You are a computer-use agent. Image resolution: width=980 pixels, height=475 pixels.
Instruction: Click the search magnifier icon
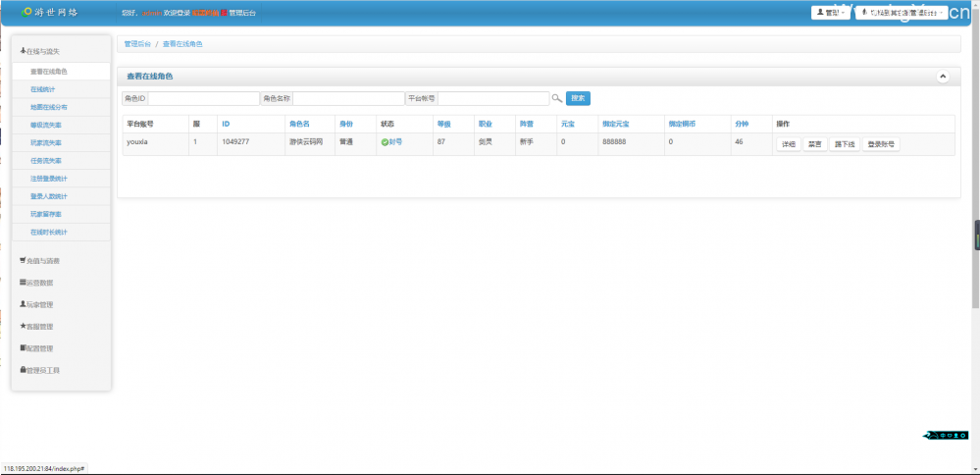557,98
